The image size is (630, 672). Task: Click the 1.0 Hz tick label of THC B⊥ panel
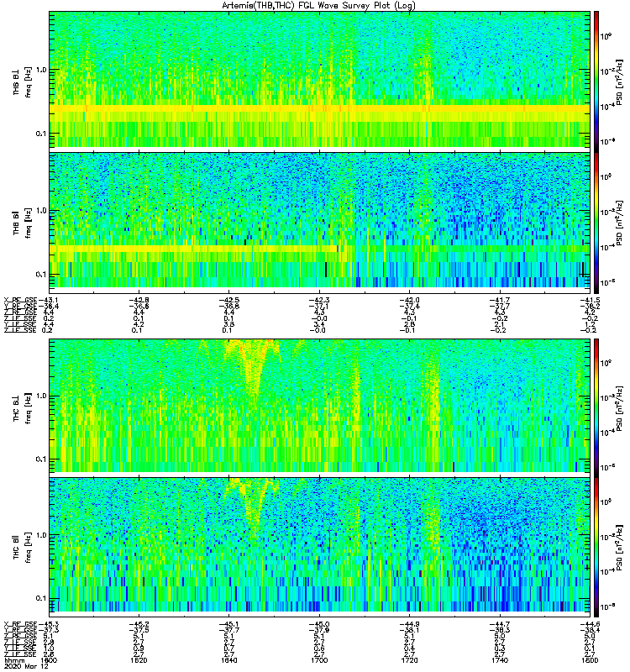41,396
